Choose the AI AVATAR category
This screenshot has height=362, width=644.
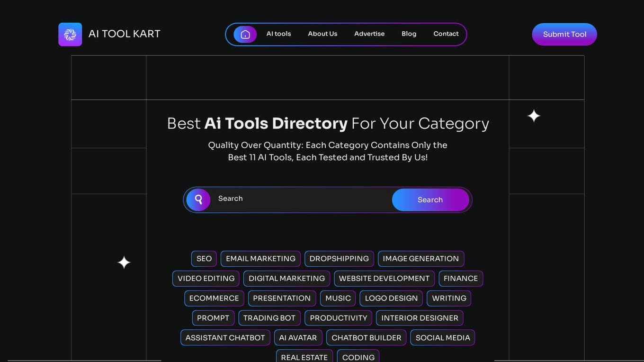(x=298, y=338)
